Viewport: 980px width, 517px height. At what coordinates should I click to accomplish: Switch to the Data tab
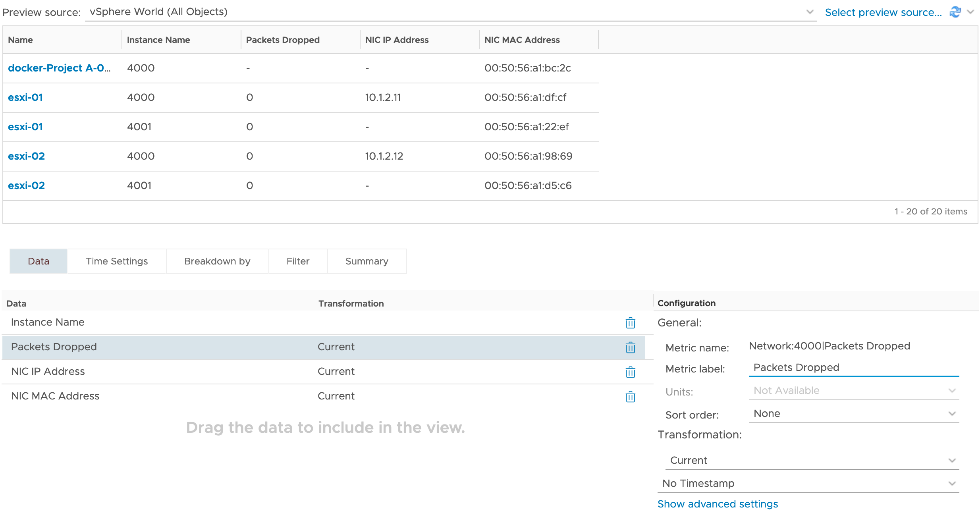pyautogui.click(x=39, y=261)
